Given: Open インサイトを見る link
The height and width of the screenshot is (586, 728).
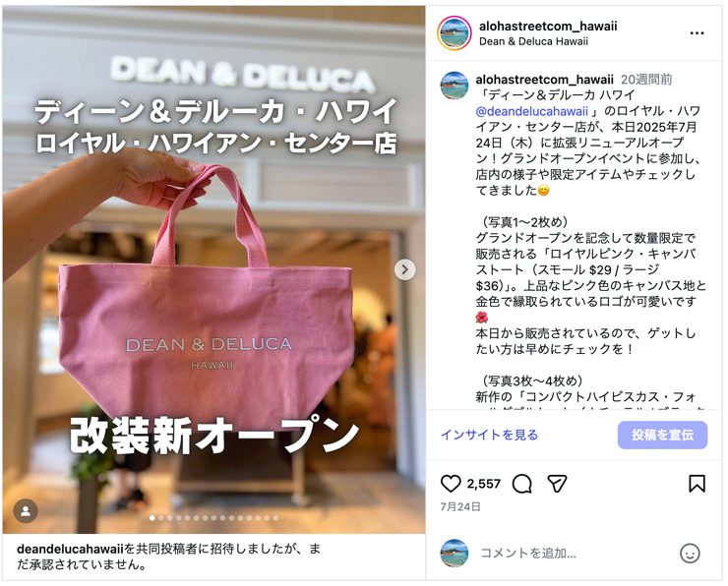Looking at the screenshot, I should pos(489,435).
